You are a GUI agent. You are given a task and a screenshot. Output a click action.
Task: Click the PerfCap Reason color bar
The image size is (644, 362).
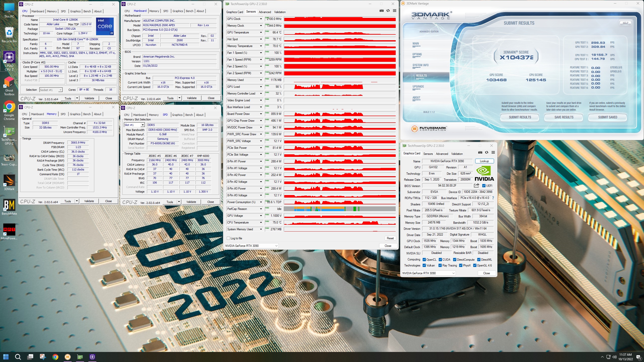click(x=340, y=209)
